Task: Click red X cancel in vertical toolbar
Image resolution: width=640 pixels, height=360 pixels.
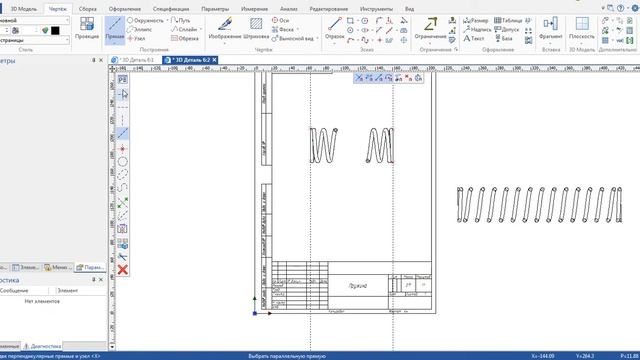Action: click(x=122, y=269)
